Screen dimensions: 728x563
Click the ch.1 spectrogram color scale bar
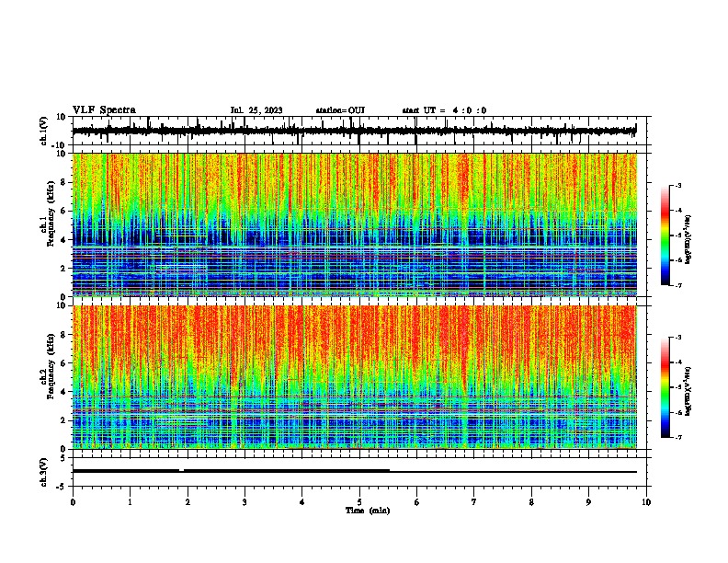click(x=665, y=236)
